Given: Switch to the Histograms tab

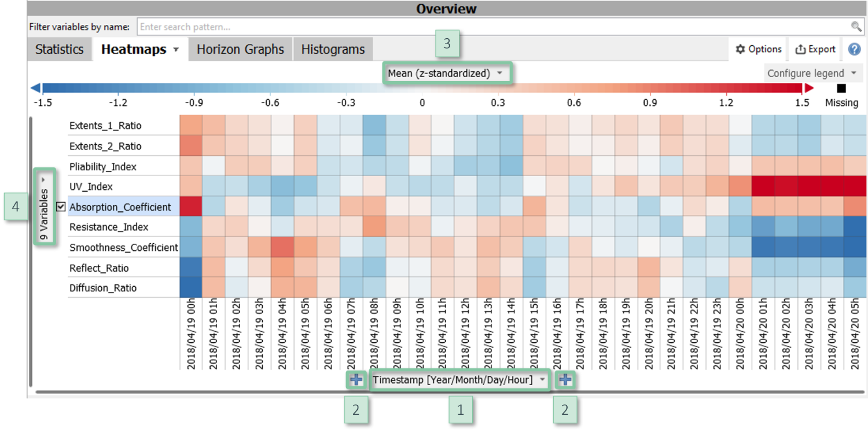Looking at the screenshot, I should (x=333, y=50).
